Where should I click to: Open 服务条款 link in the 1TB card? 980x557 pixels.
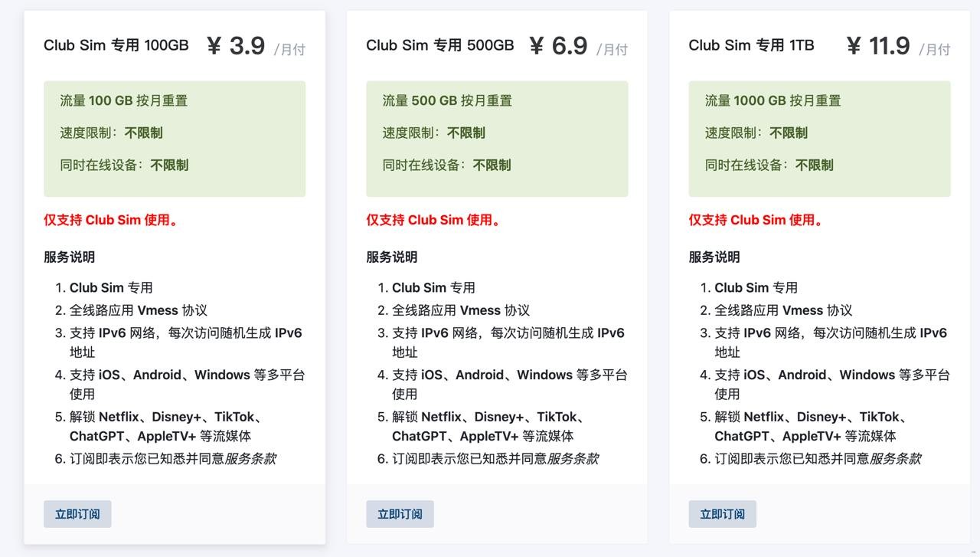[x=895, y=459]
